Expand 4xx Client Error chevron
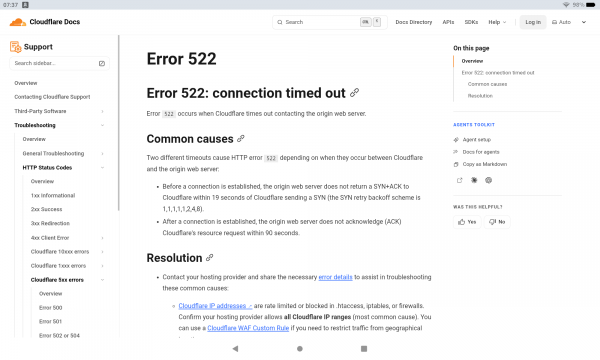 click(102, 238)
